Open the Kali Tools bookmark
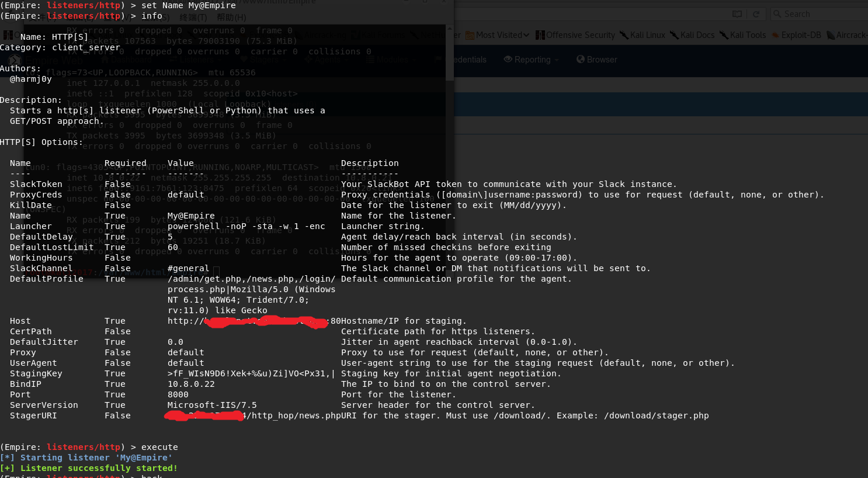The height and width of the screenshot is (478, 868). 743,35
